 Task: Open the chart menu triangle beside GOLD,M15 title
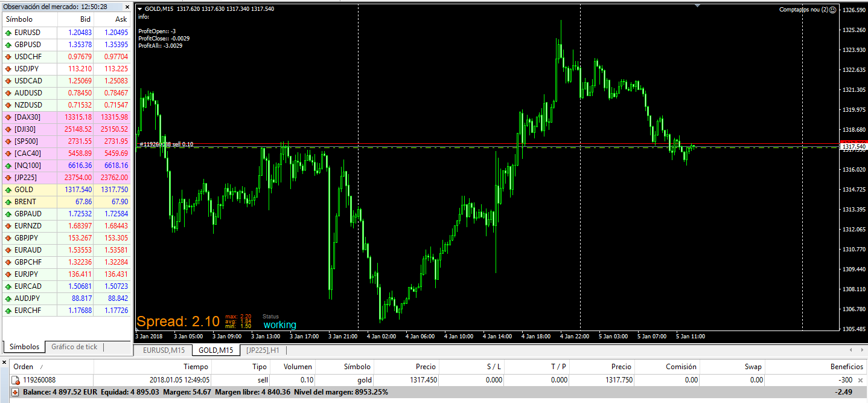(x=140, y=9)
